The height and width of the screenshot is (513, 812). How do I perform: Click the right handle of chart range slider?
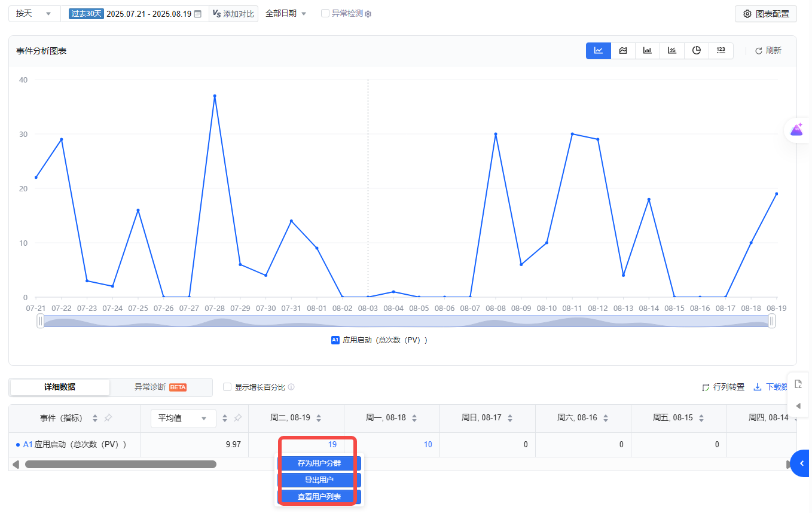click(772, 321)
